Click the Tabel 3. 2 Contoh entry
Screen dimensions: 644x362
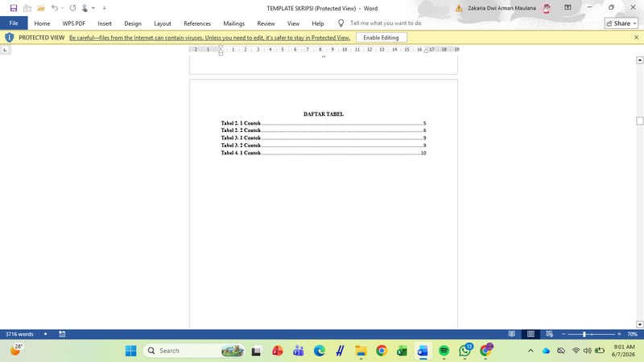324,146
